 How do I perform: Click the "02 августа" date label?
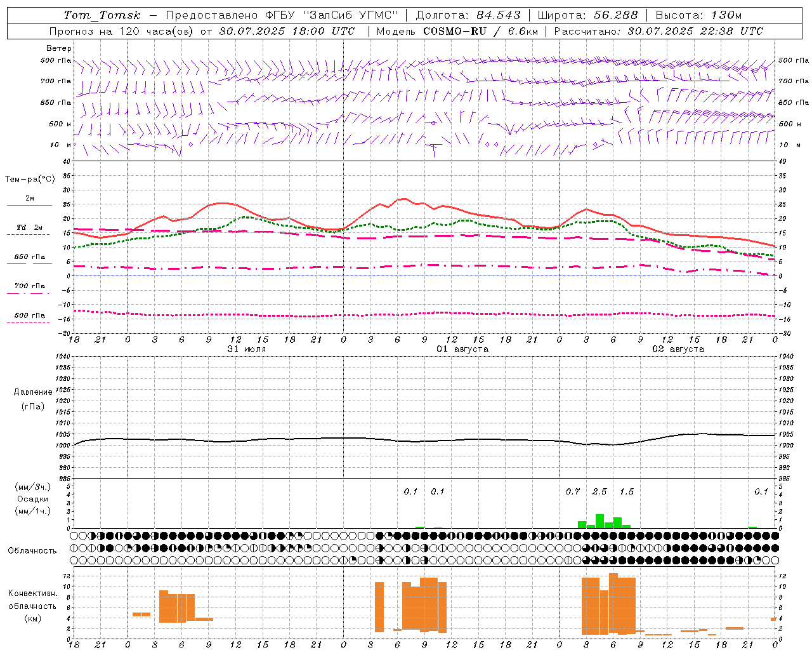click(678, 349)
